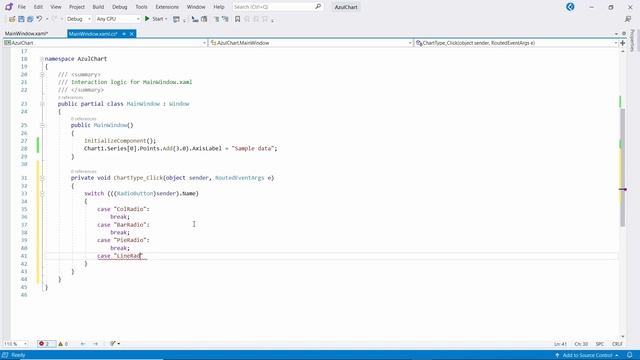Viewport: 640px width, 360px height.
Task: Open the Window menu
Action: (196, 7)
